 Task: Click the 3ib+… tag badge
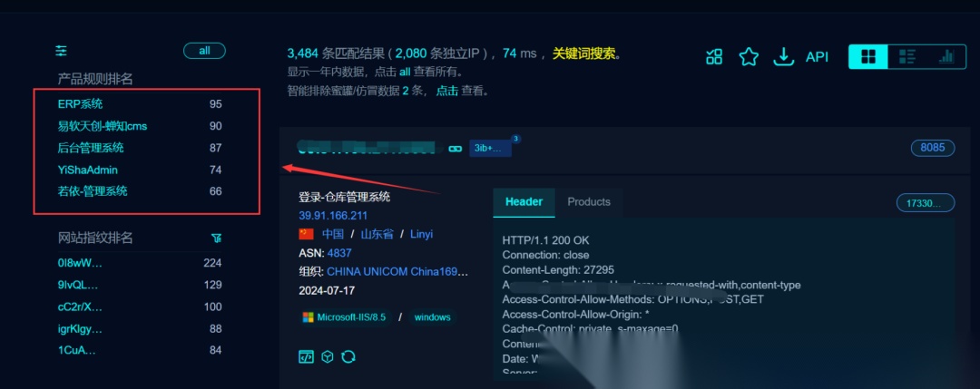(x=491, y=149)
